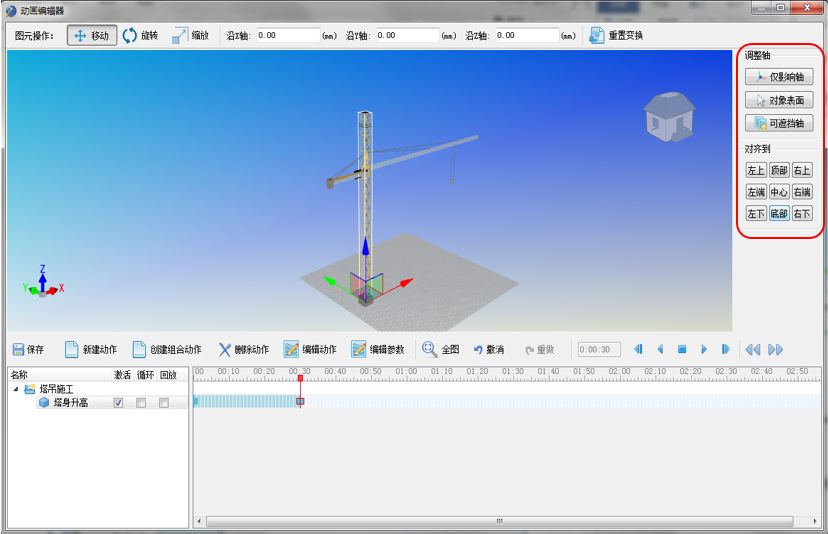The width and height of the screenshot is (828, 534).
Task: Align to 右下 (bottom-right)
Action: 802,213
